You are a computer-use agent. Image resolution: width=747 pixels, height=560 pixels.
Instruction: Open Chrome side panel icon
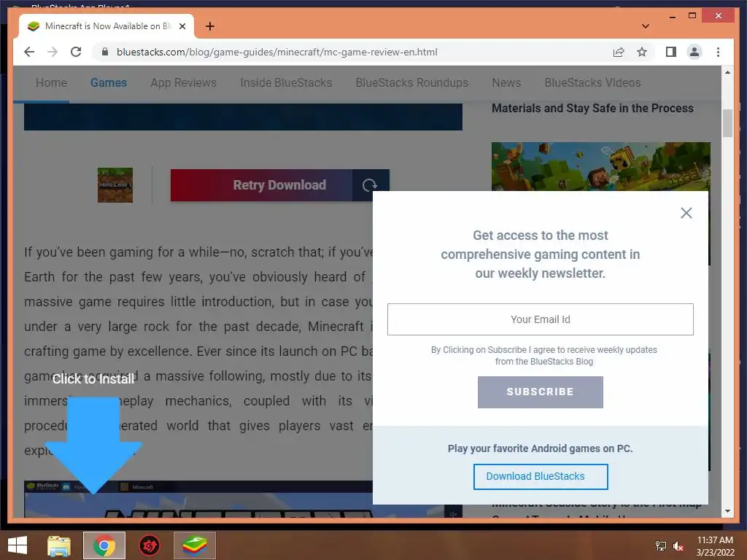pos(671,52)
